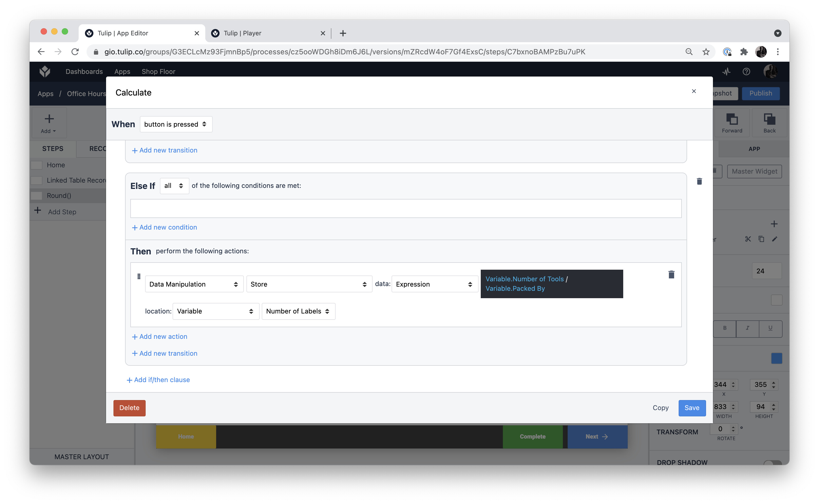
Task: Delete the Else If clause trash icon
Action: pyautogui.click(x=699, y=181)
